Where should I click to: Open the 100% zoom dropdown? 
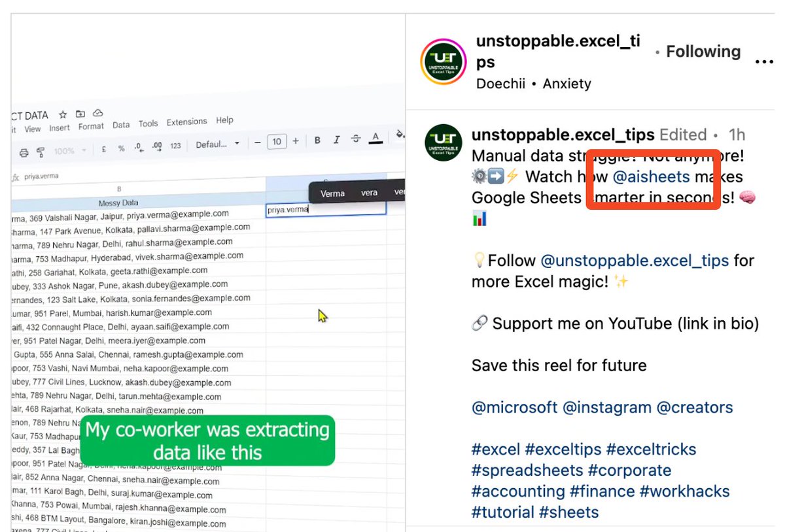point(69,151)
